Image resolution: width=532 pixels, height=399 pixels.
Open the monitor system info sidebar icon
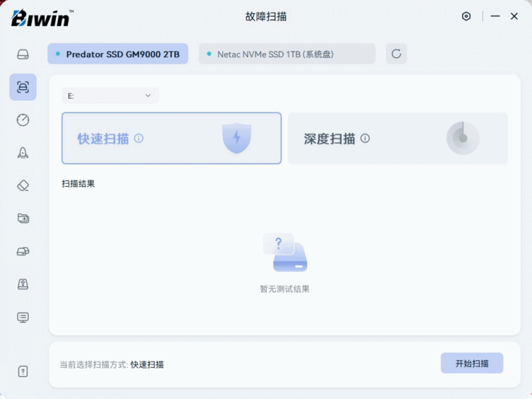click(23, 317)
